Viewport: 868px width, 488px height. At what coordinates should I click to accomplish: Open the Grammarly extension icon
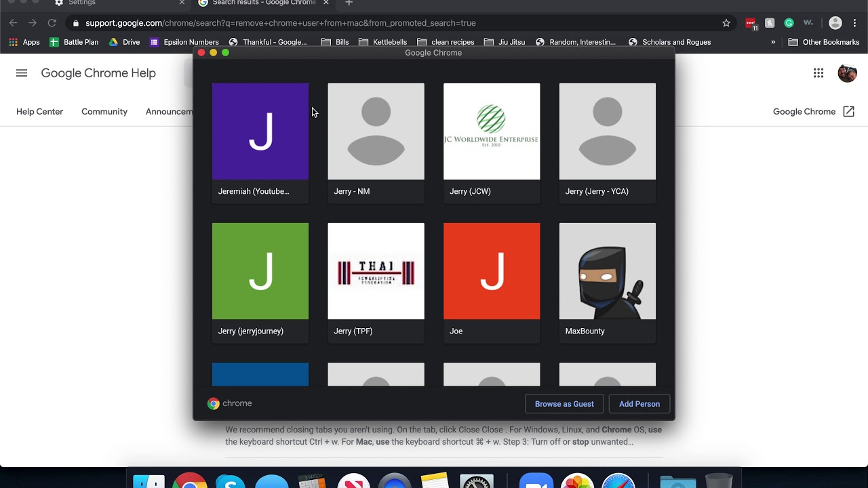tap(789, 23)
